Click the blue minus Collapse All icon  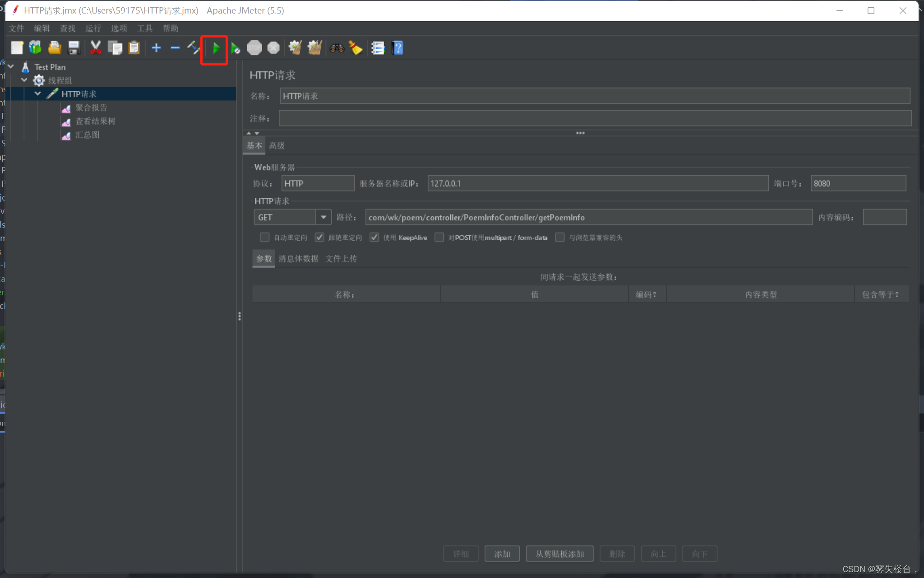175,47
